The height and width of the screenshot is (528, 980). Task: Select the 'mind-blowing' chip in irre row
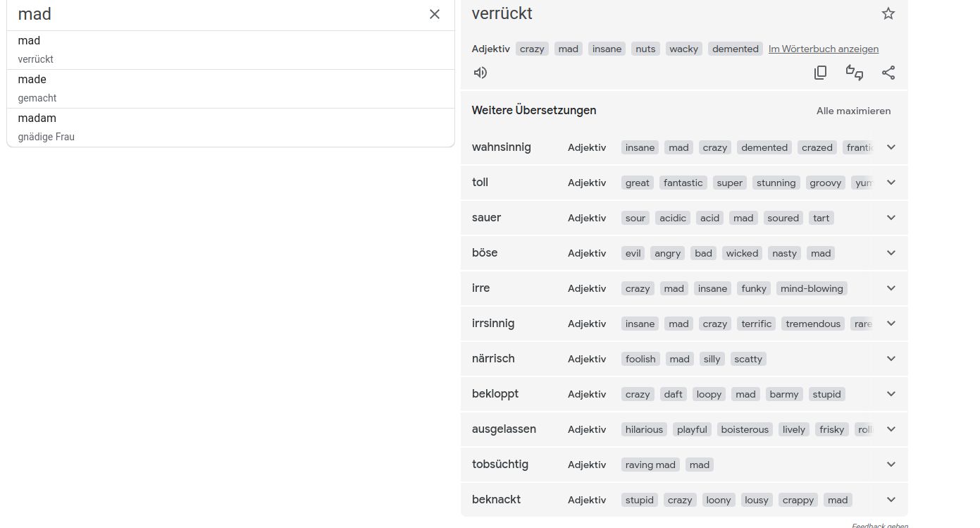pyautogui.click(x=812, y=288)
